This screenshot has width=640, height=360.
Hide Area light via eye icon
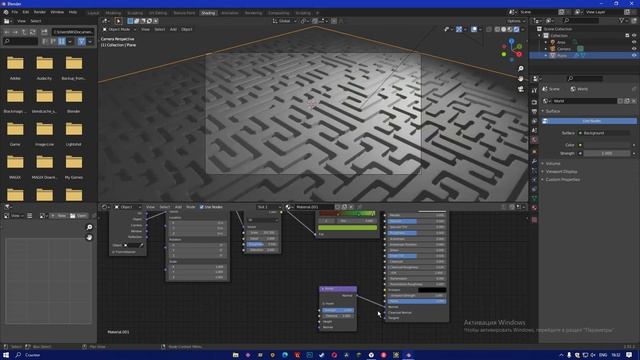(634, 42)
